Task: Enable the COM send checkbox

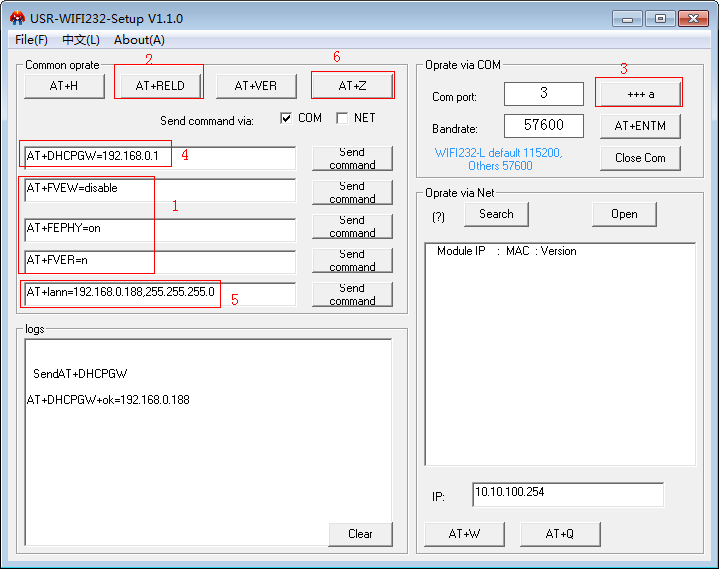Action: (287, 118)
